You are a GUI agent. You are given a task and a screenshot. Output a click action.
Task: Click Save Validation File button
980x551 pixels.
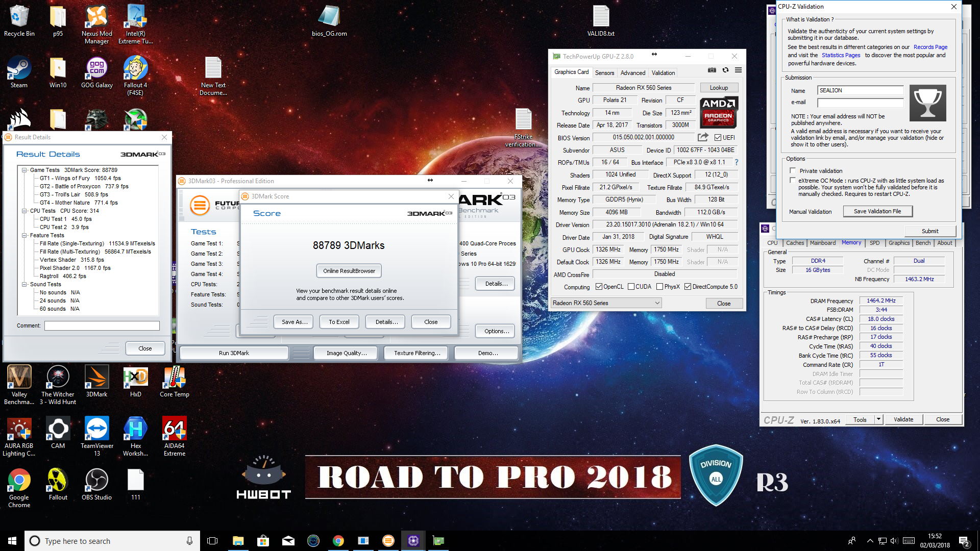(877, 211)
